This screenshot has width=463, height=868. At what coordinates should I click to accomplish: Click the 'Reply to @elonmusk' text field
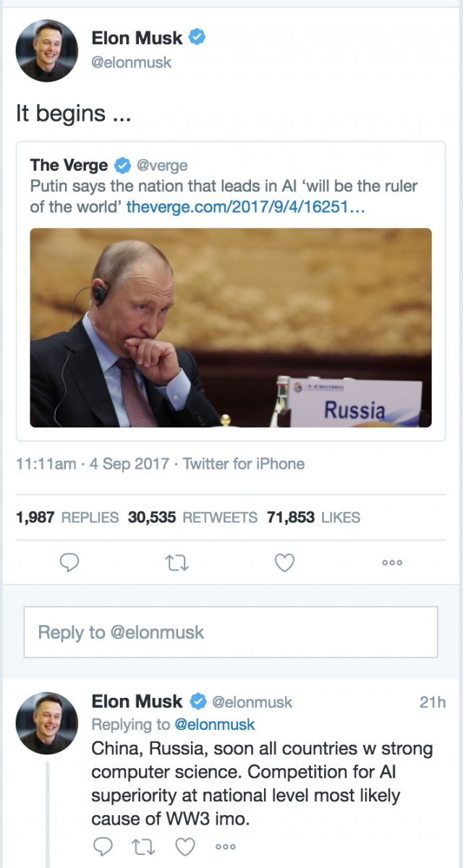[x=231, y=632]
